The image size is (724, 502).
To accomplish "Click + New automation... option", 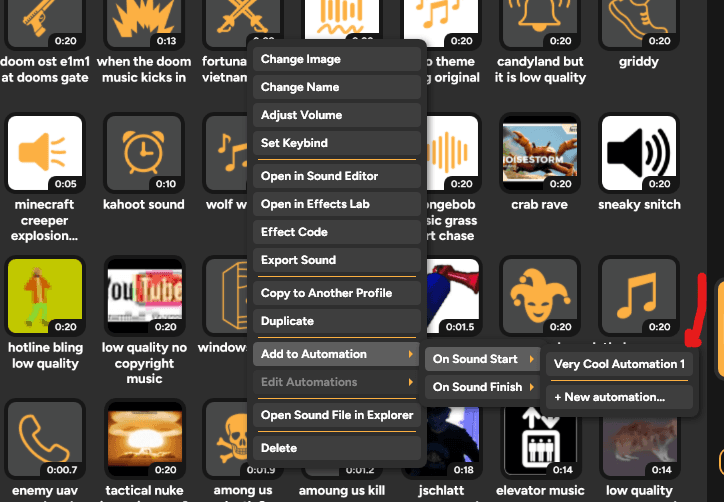I will (x=619, y=397).
